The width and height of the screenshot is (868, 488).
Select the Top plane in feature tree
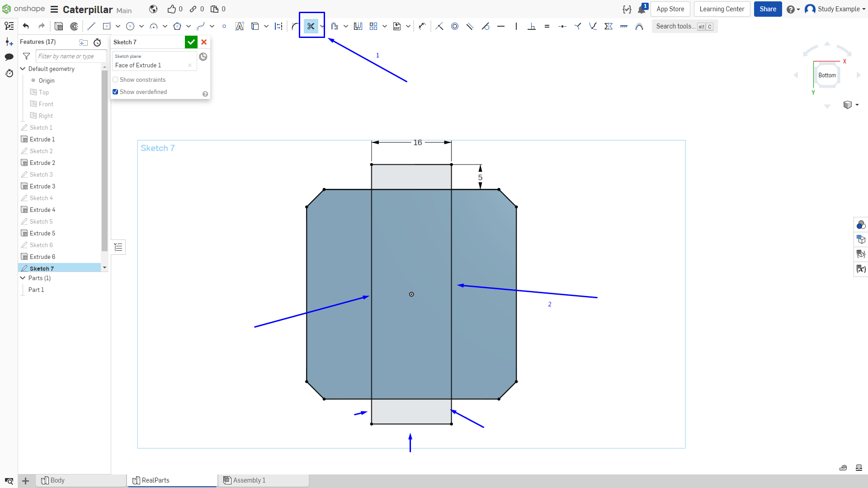tap(43, 92)
